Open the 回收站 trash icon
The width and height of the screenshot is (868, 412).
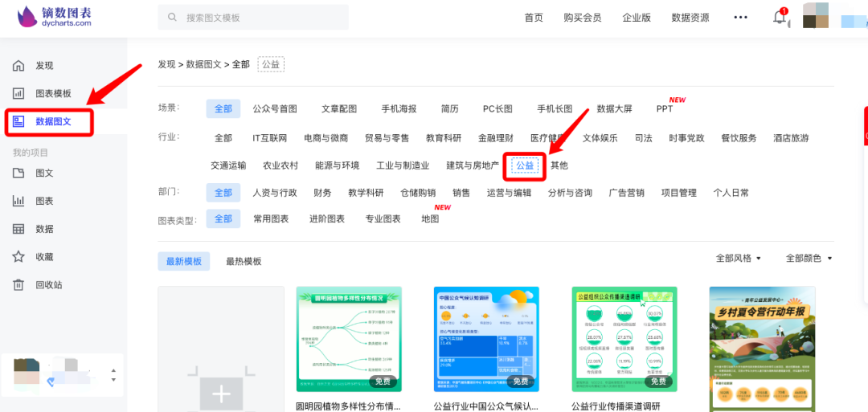[x=19, y=285]
